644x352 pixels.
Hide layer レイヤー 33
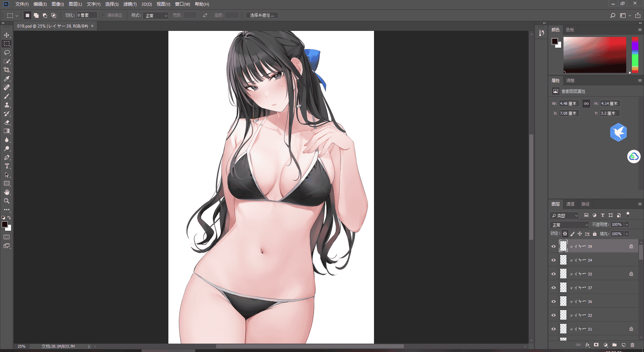(x=553, y=274)
